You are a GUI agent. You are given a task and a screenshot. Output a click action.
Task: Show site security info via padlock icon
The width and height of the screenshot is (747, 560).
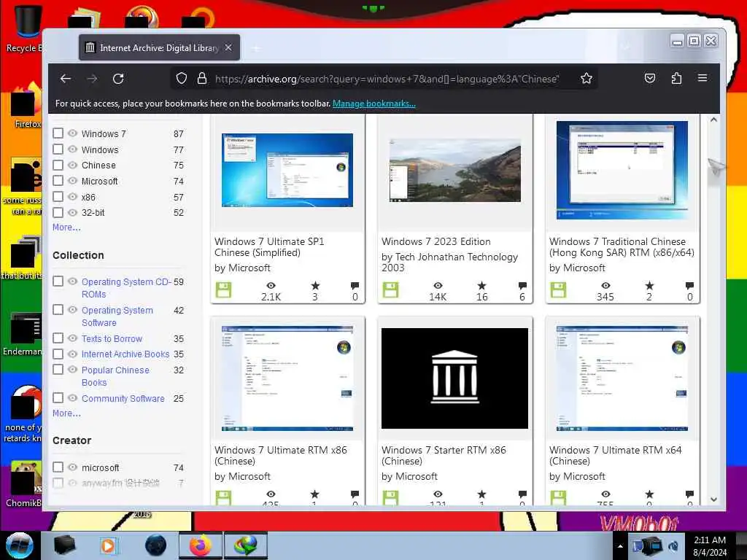click(202, 78)
